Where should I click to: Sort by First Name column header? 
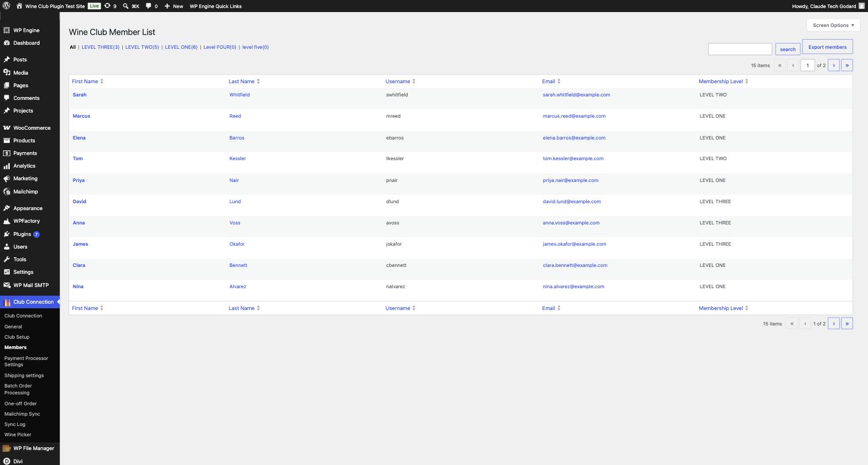[x=87, y=82]
